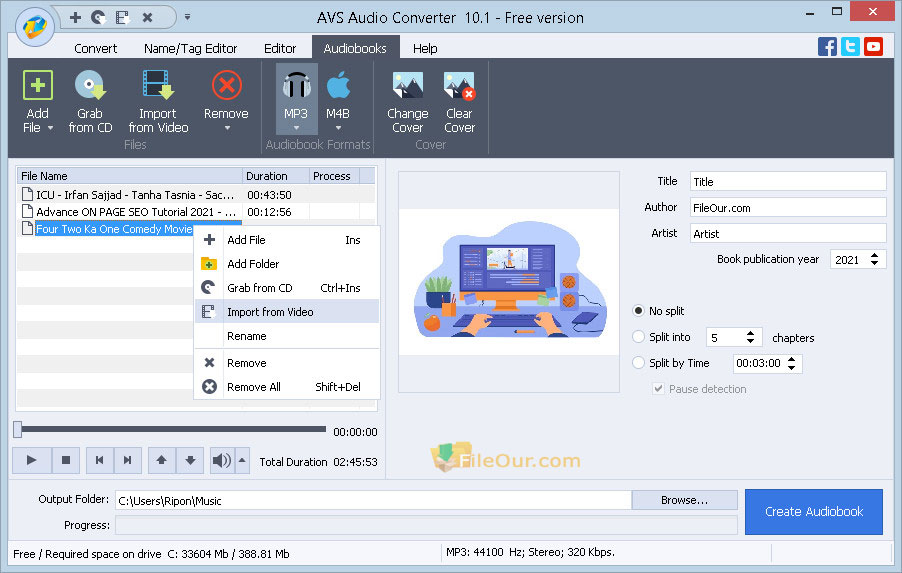Click quick access Add File plus icon
The width and height of the screenshot is (902, 573).
click(75, 17)
